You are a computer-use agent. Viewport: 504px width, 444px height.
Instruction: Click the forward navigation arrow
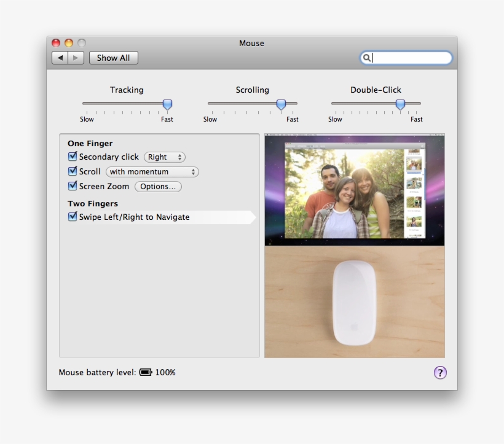tap(75, 57)
